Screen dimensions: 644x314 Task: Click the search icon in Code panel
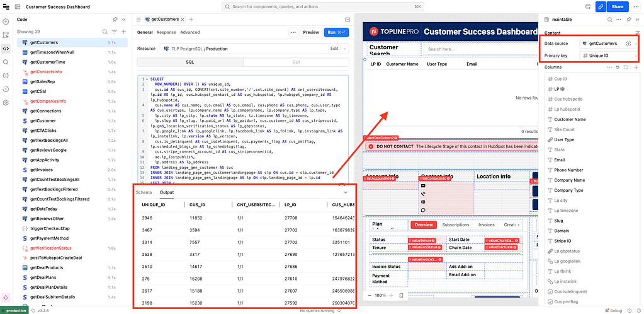pyautogui.click(x=105, y=32)
